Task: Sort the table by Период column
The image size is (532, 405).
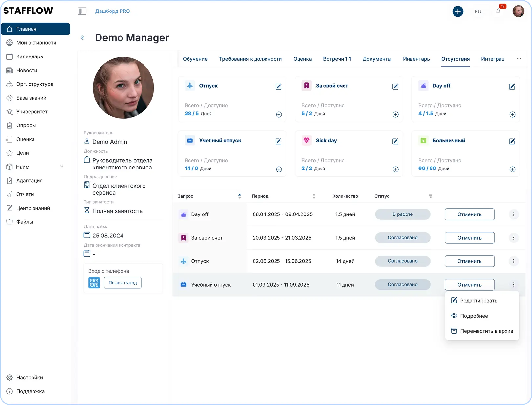Action: pyautogui.click(x=314, y=196)
